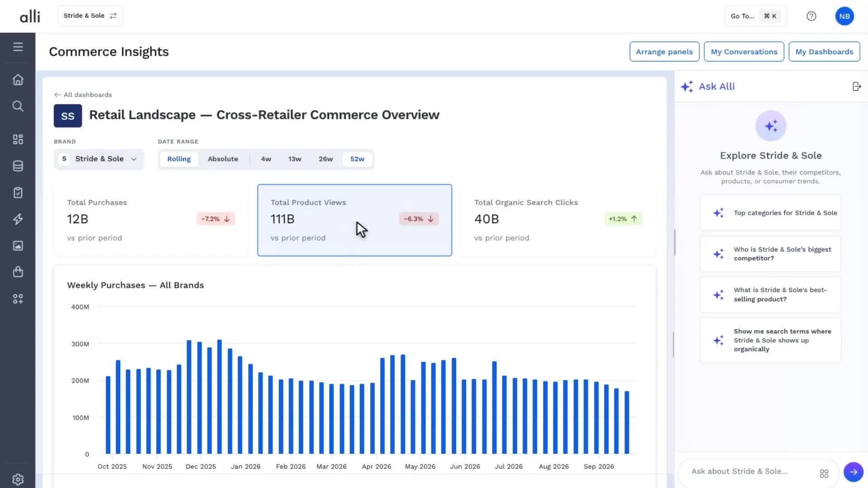Viewport: 868px width, 488px height.
Task: Click Arrange panels button
Action: point(664,52)
